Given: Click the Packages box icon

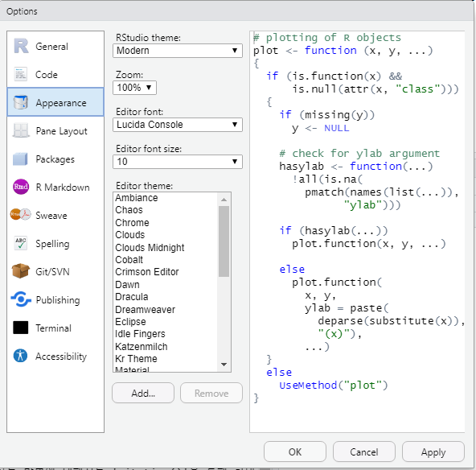Looking at the screenshot, I should 20,159.
